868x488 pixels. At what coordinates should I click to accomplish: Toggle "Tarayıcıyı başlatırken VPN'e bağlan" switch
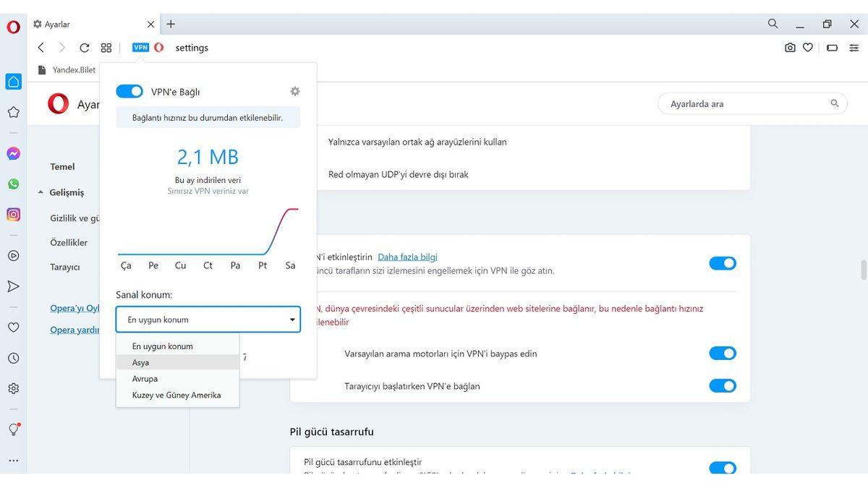click(x=723, y=385)
